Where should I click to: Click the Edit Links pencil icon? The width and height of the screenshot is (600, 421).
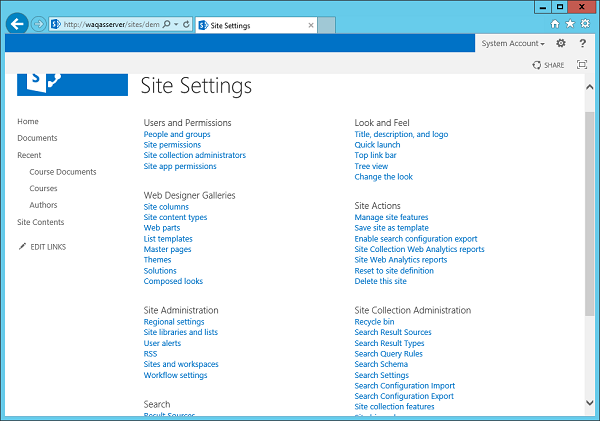click(x=23, y=246)
